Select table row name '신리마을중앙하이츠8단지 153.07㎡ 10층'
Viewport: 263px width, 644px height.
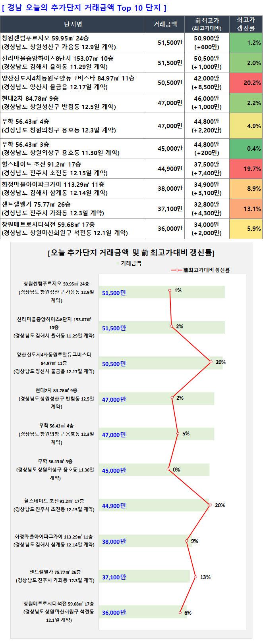(x=58, y=58)
